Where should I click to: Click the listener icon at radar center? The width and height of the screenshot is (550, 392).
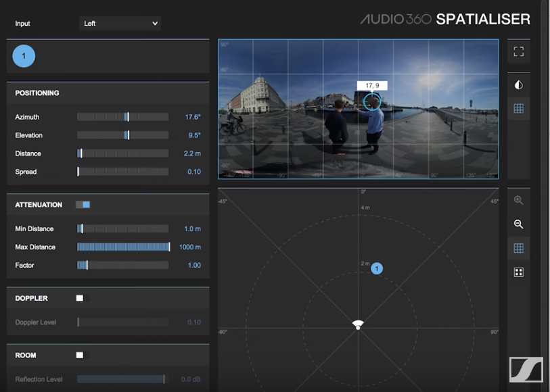click(358, 324)
